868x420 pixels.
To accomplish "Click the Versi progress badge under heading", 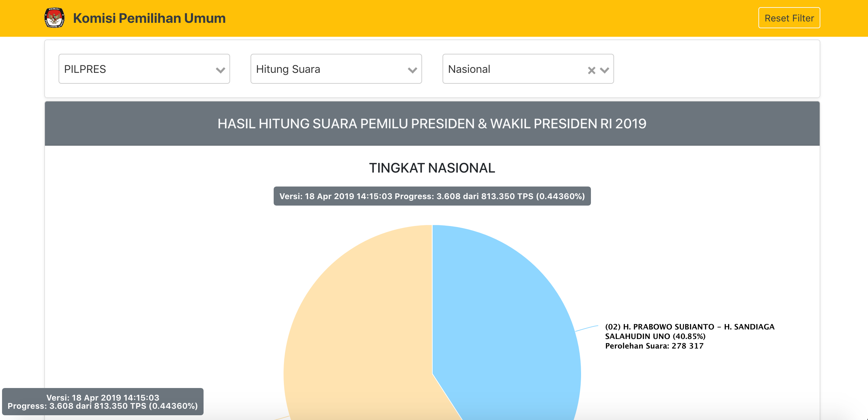I will pyautogui.click(x=432, y=196).
